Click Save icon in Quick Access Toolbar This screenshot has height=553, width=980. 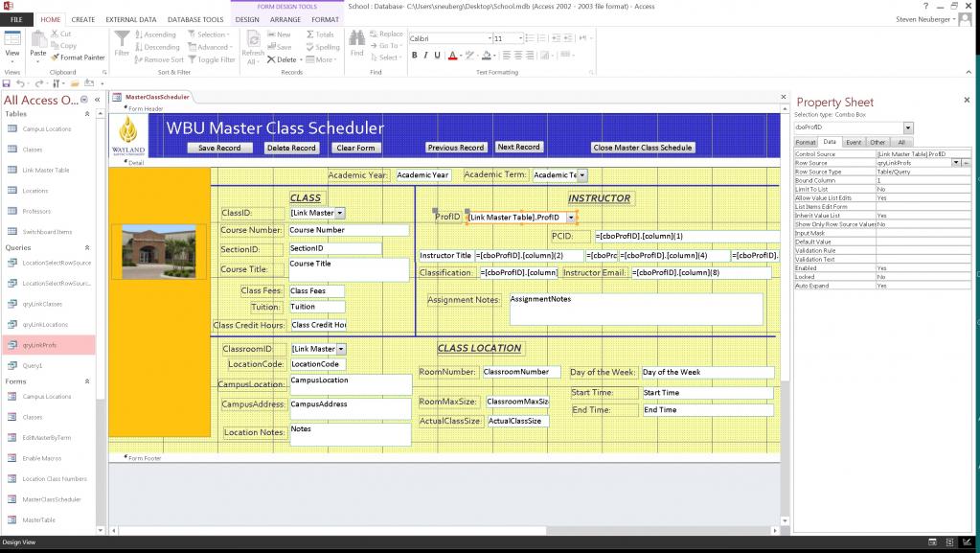coord(7,83)
